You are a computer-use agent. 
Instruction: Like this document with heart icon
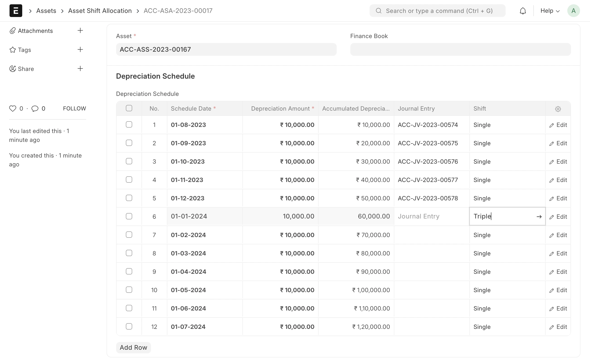coord(12,109)
